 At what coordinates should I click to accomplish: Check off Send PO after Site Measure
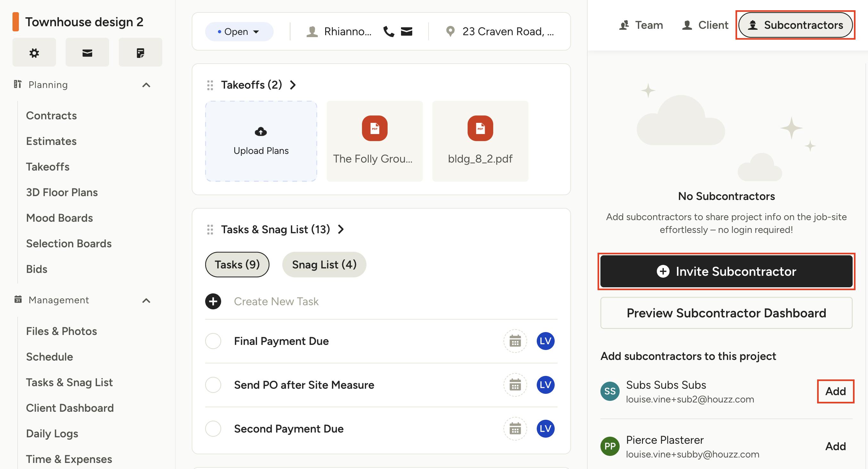coord(213,385)
